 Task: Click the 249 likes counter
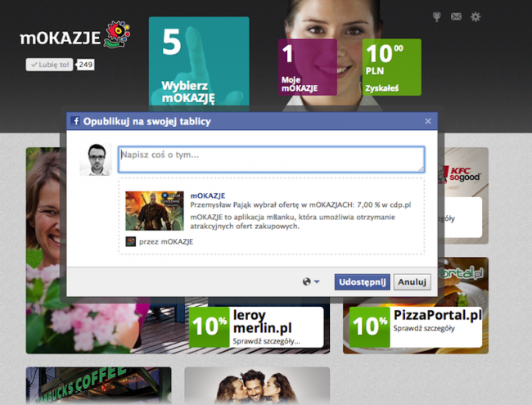pos(85,65)
